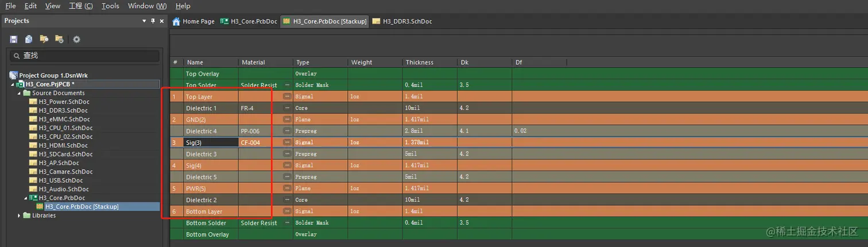
Task: Collapse the H3_Core.PcbDoc tree node
Action: pos(25,198)
